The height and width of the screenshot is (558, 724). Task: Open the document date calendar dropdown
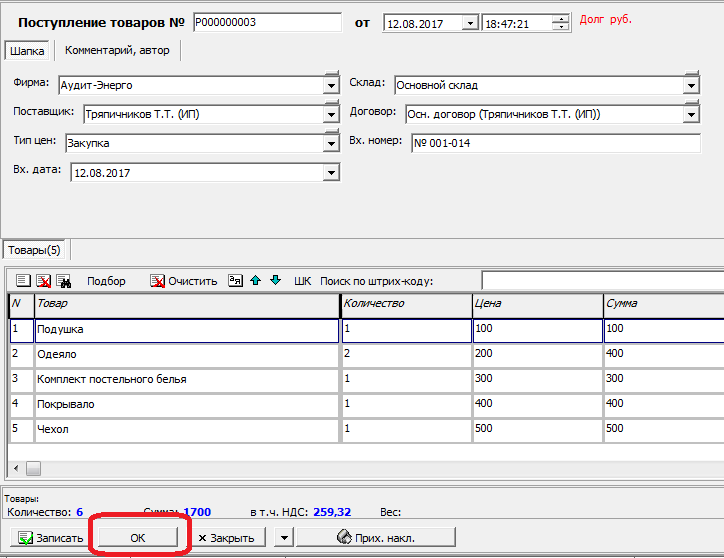click(x=470, y=23)
